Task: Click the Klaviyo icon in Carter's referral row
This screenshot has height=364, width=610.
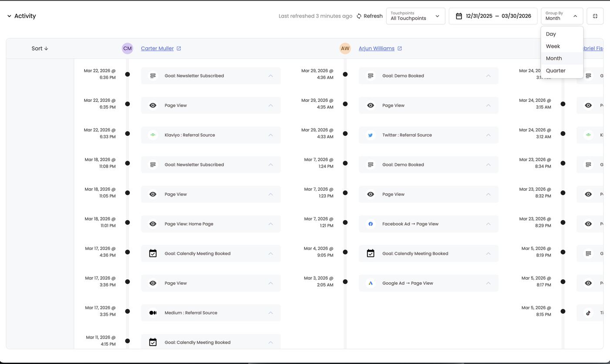Action: [x=153, y=135]
